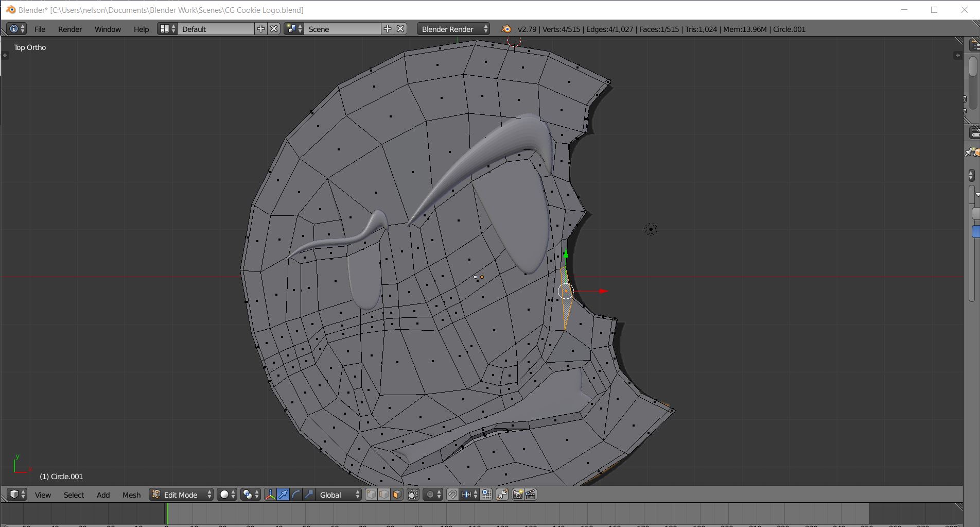The width and height of the screenshot is (980, 527).
Task: Open the Mesh menu in viewport header
Action: (131, 495)
